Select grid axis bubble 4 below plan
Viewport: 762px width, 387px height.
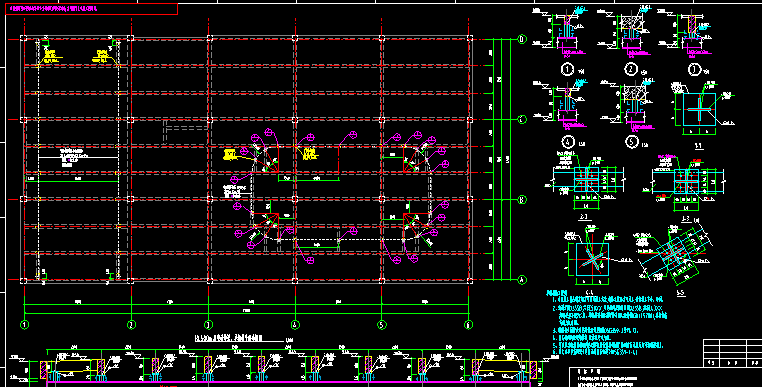click(295, 324)
